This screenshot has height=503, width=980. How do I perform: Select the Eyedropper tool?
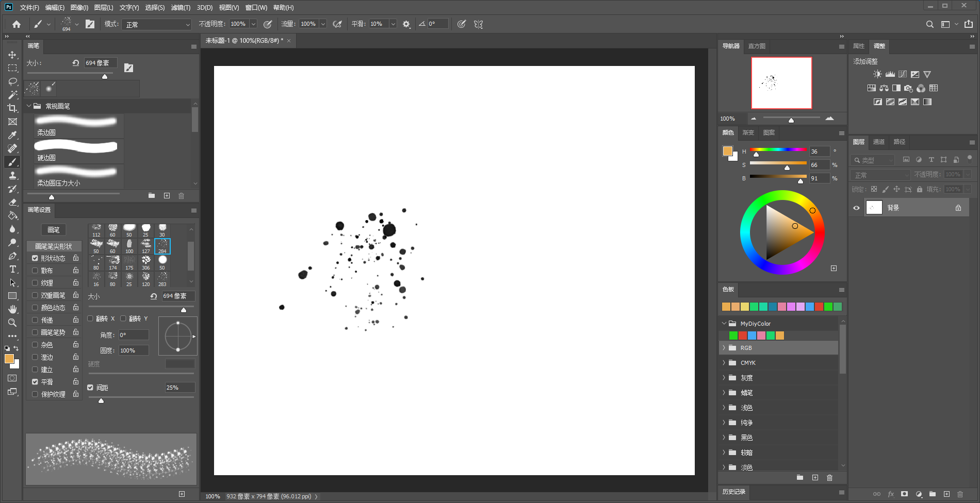(12, 135)
